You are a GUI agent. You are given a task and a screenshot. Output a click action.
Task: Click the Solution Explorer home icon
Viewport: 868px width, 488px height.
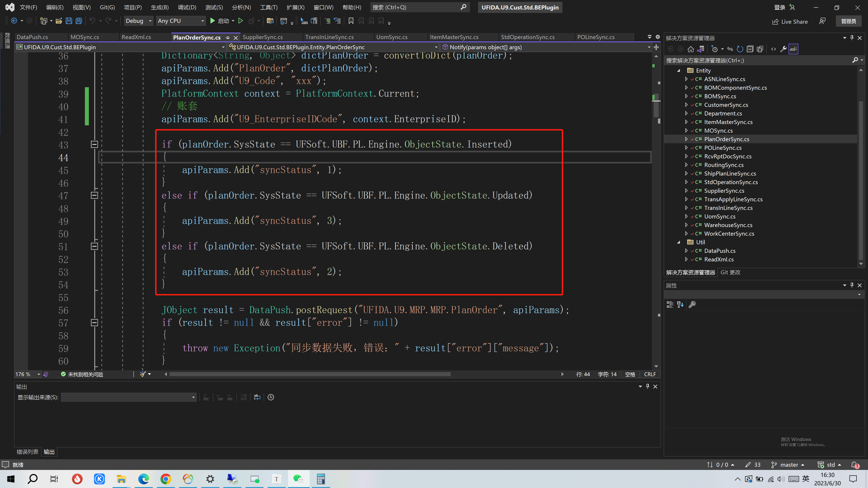pos(691,49)
